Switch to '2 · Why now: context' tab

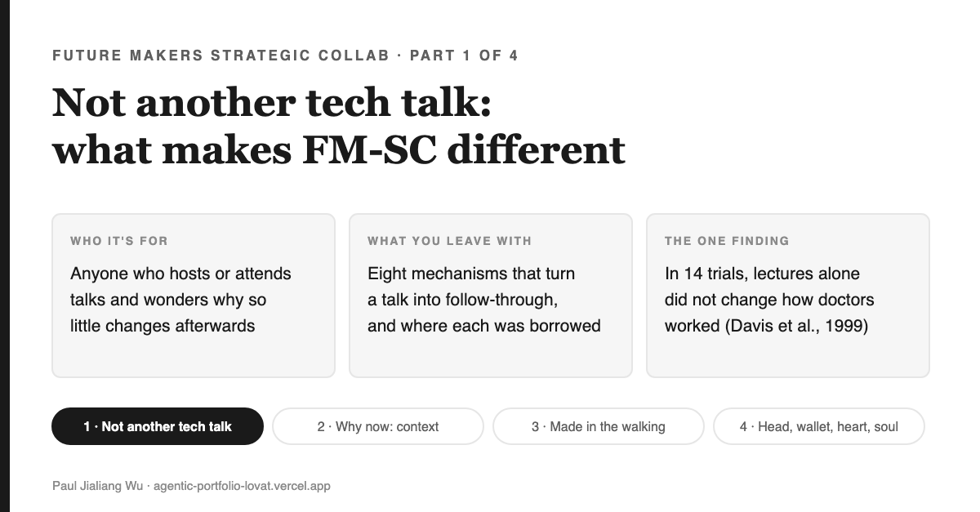tap(378, 426)
